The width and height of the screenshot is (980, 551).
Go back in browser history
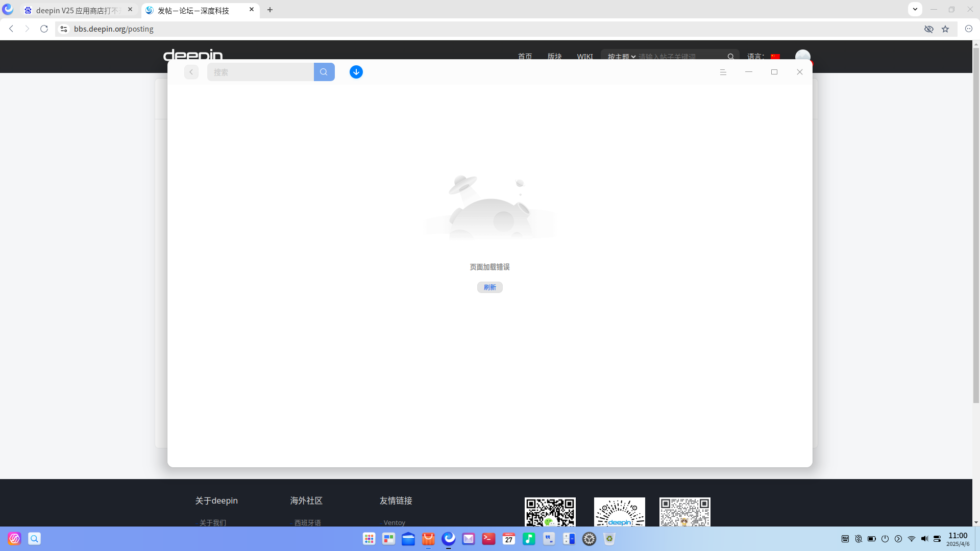coord(11,29)
